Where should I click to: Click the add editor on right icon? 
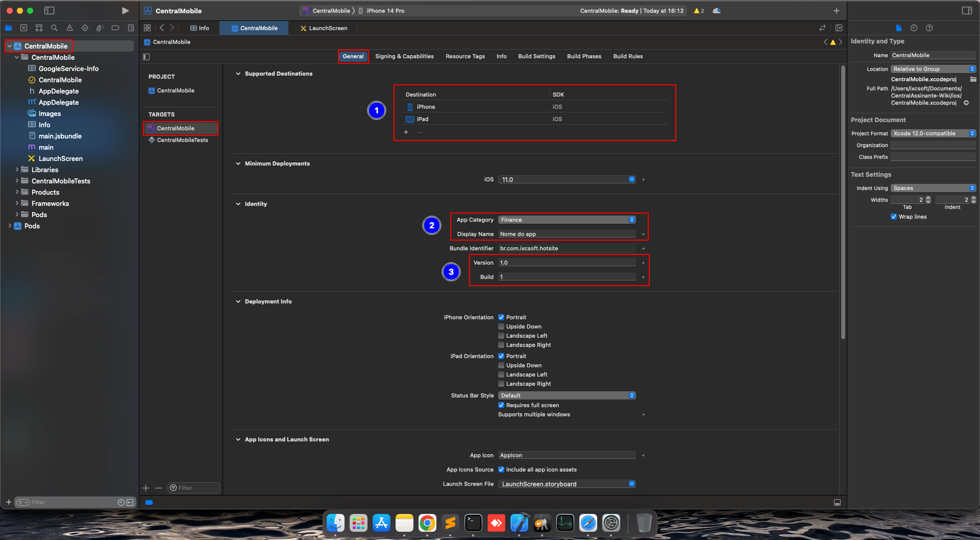839,28
